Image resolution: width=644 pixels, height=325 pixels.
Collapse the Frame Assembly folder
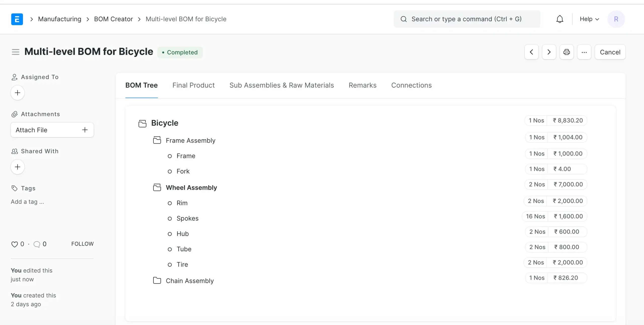157,140
